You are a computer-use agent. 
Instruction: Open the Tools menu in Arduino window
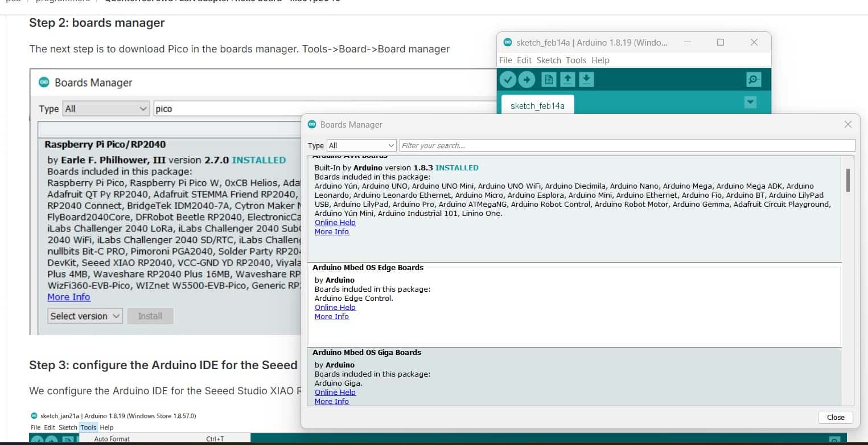coord(576,60)
